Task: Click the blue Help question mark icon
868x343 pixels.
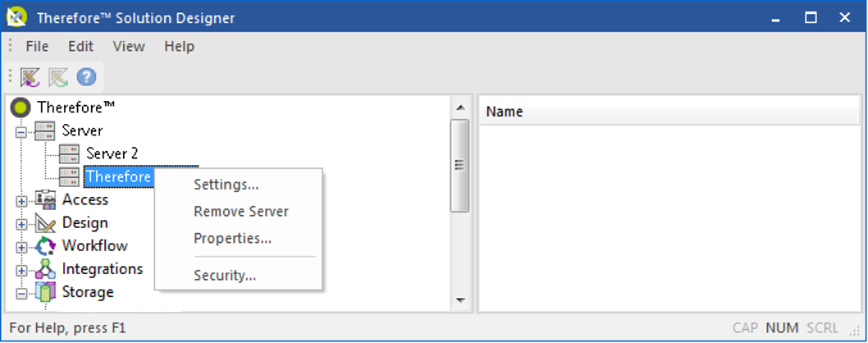Action: (x=86, y=77)
